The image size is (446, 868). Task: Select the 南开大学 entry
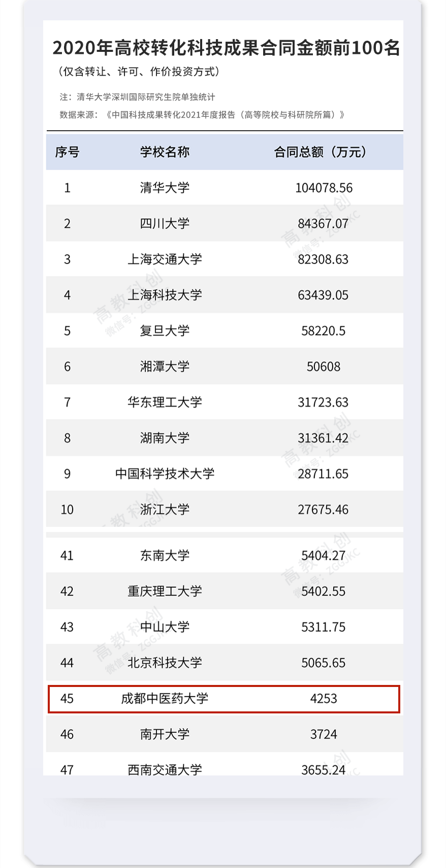point(165,734)
